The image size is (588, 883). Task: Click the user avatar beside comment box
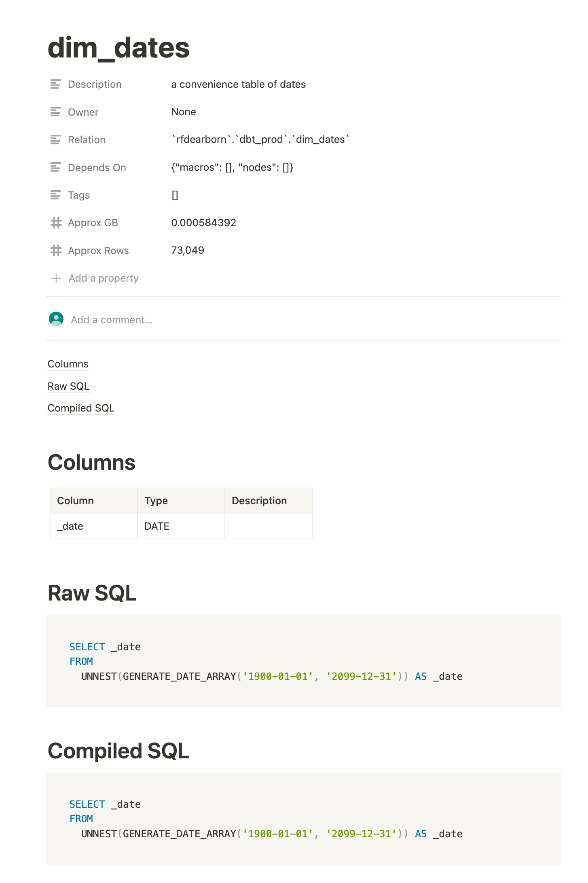pyautogui.click(x=56, y=319)
